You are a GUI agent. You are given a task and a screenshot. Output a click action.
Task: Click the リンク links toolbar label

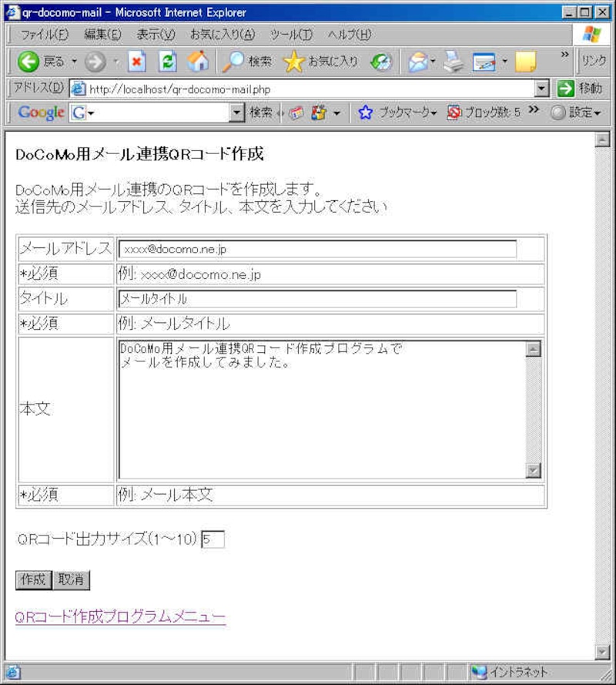pyautogui.click(x=594, y=61)
